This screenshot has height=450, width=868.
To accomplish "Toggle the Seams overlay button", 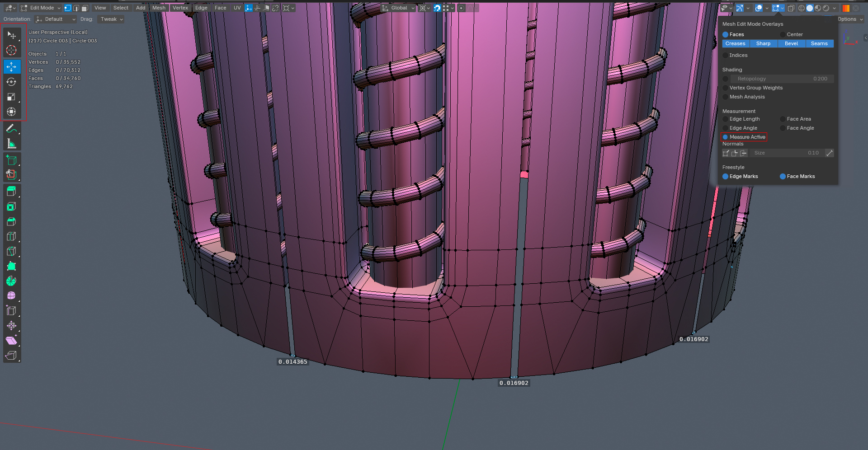I will point(819,43).
